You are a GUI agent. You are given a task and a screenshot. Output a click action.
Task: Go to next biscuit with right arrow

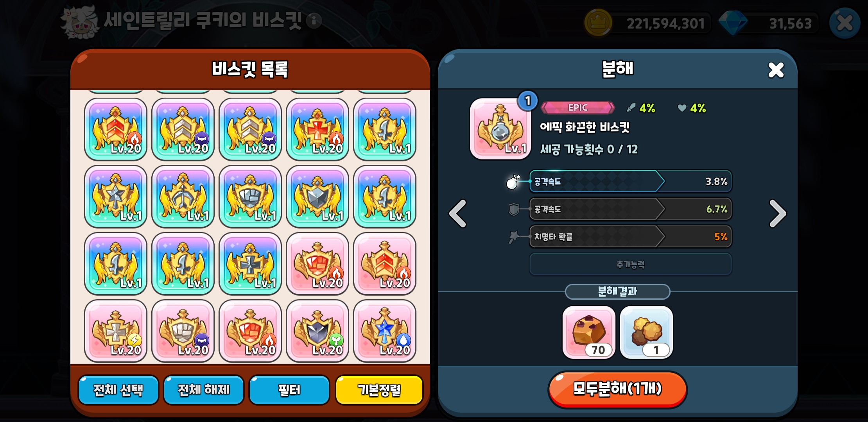[x=777, y=213]
